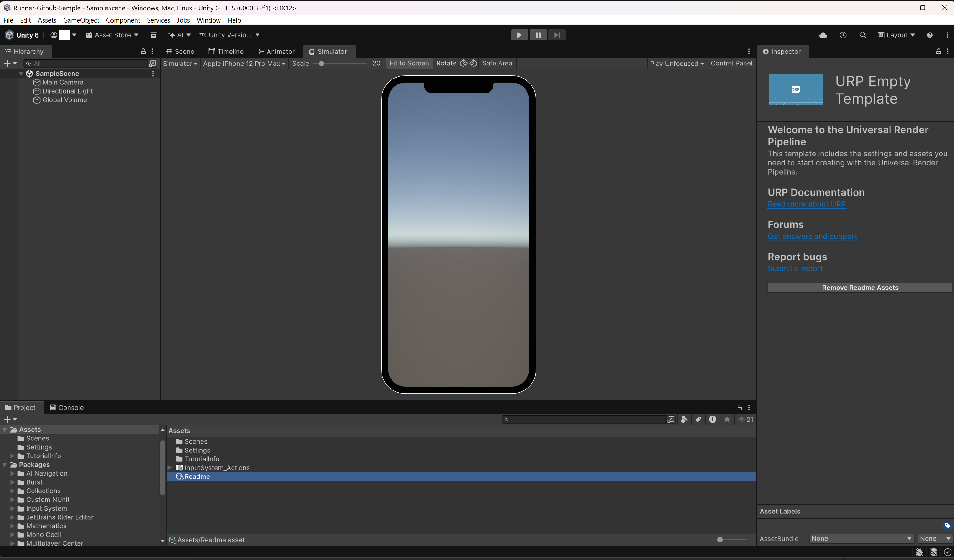Follow the Read more about URP link
Viewport: 954px width, 560px height.
807,204
